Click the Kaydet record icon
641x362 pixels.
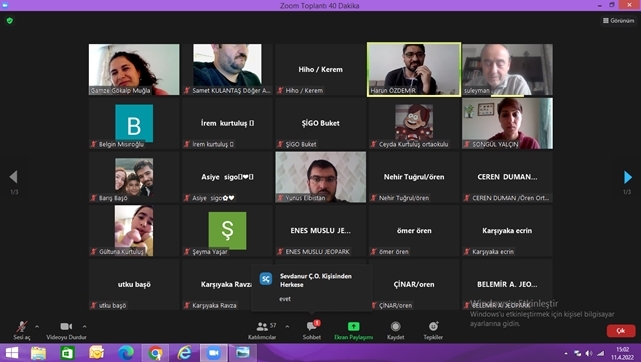(395, 331)
